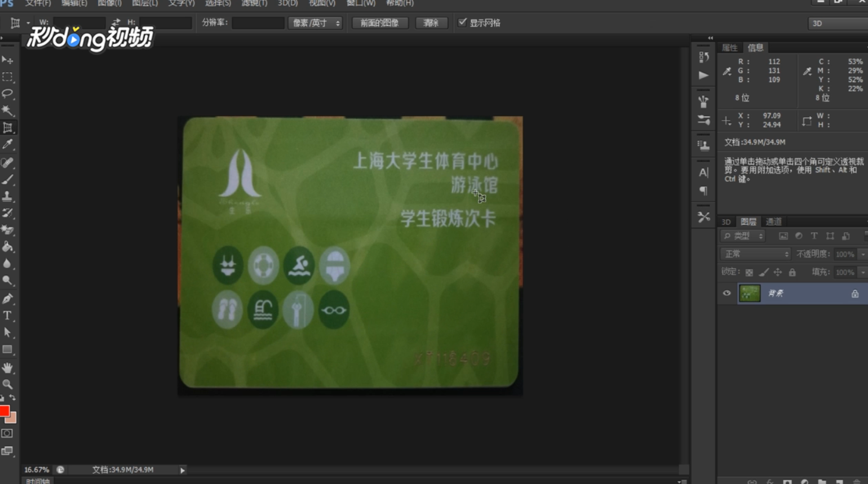Select the Perspective Crop tool in toolbox
The width and height of the screenshot is (868, 484).
pyautogui.click(x=7, y=128)
